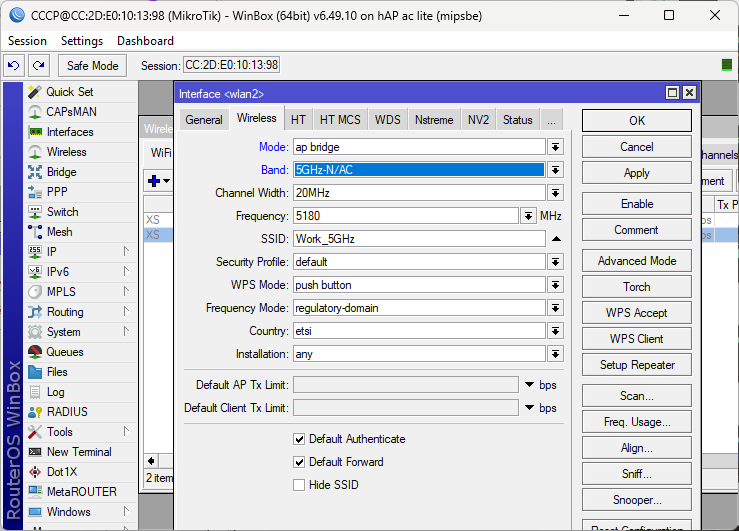
Task: Open Frequency Mode dropdown arrow
Action: 556,308
